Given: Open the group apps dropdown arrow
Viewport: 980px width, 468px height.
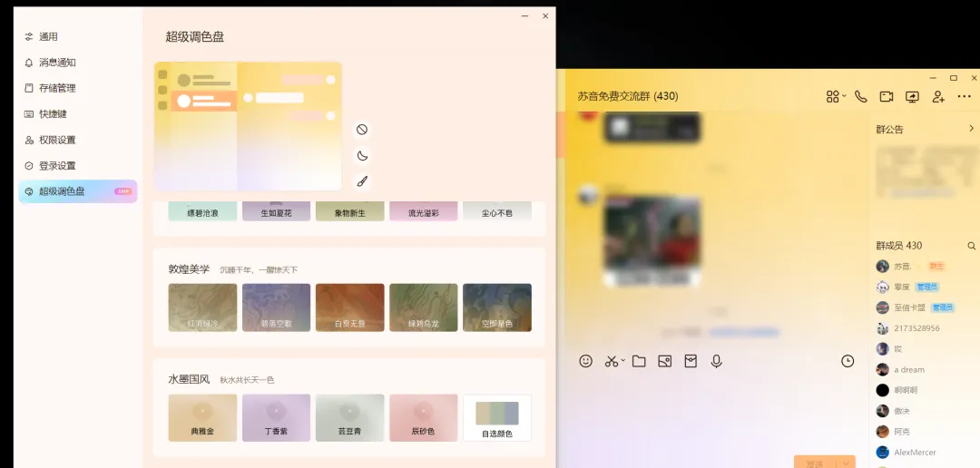Looking at the screenshot, I should click(x=845, y=96).
